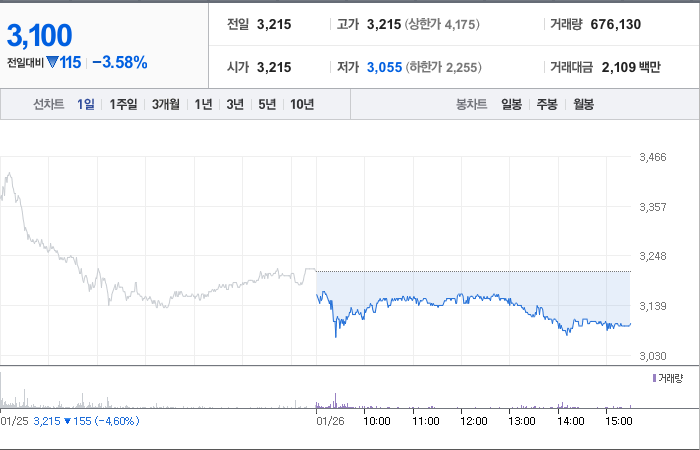The height and width of the screenshot is (450, 700).
Task: Click the 14:00 time axis label
Action: [571, 421]
